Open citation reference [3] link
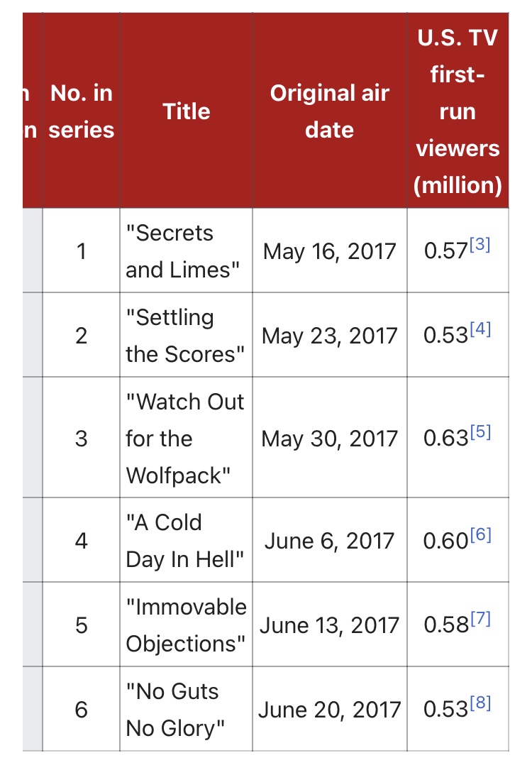Screen dimensions: 532x770 480,244
